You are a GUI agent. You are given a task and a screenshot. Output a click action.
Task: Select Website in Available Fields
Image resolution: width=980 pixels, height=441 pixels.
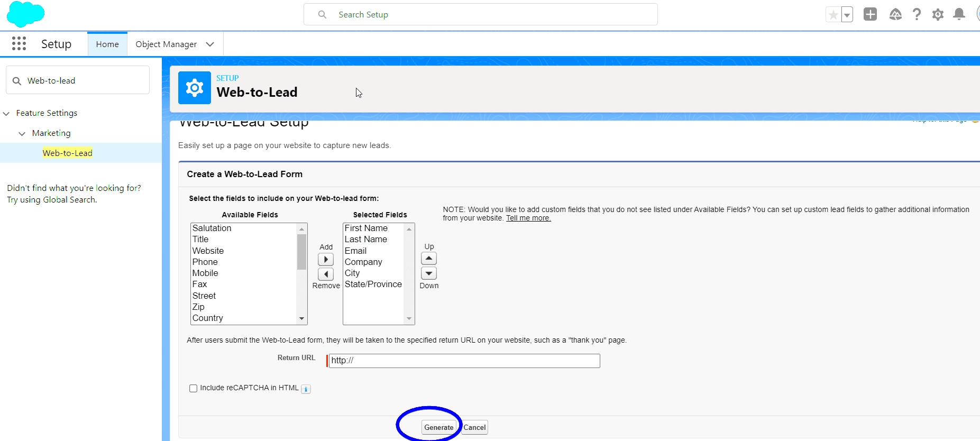click(208, 251)
